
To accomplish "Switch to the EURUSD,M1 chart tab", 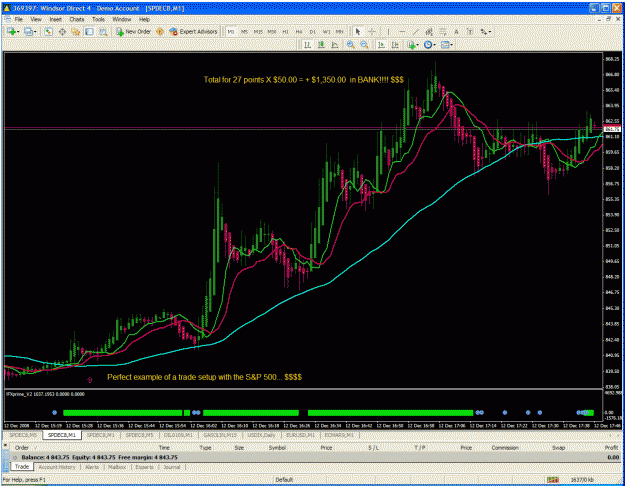I will [x=300, y=435].
